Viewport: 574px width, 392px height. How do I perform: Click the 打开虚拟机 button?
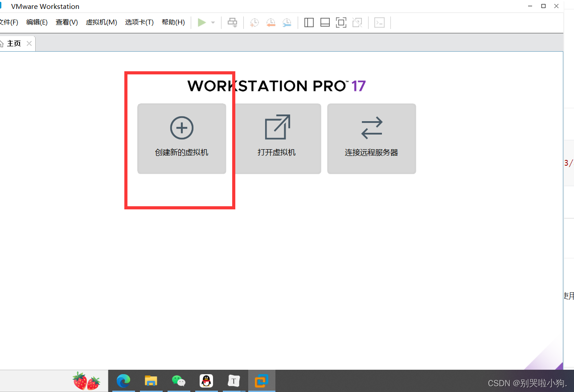point(277,139)
